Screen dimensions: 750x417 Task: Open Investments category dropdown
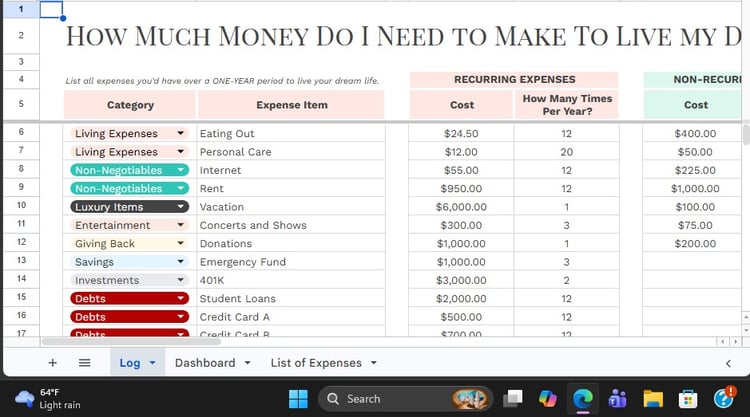click(x=180, y=280)
